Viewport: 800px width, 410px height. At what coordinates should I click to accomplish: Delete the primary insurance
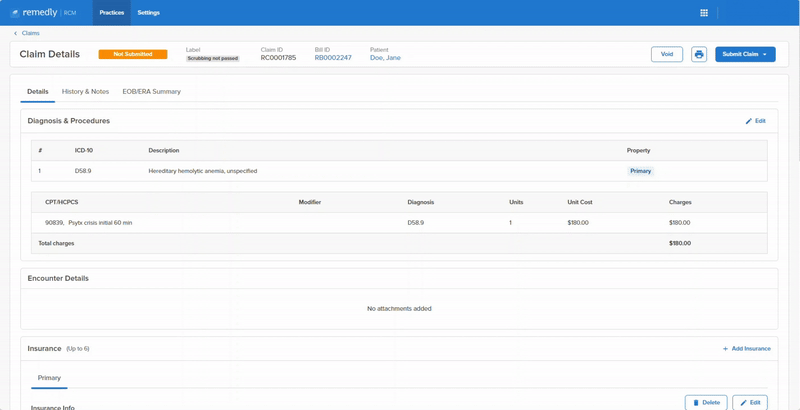pyautogui.click(x=706, y=402)
